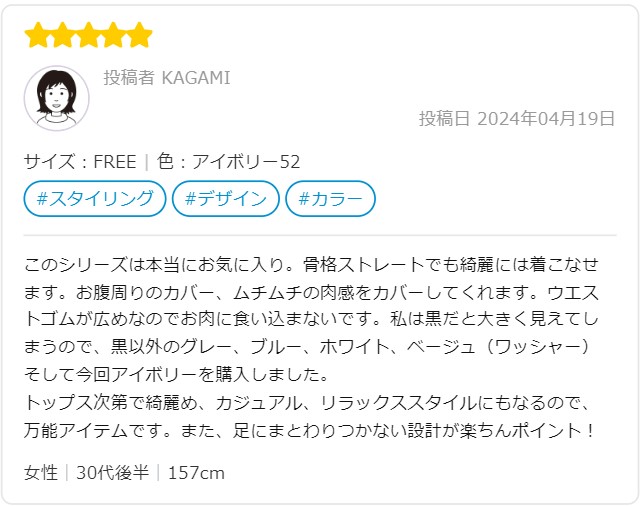Click the first line of the review text

pos(312,265)
